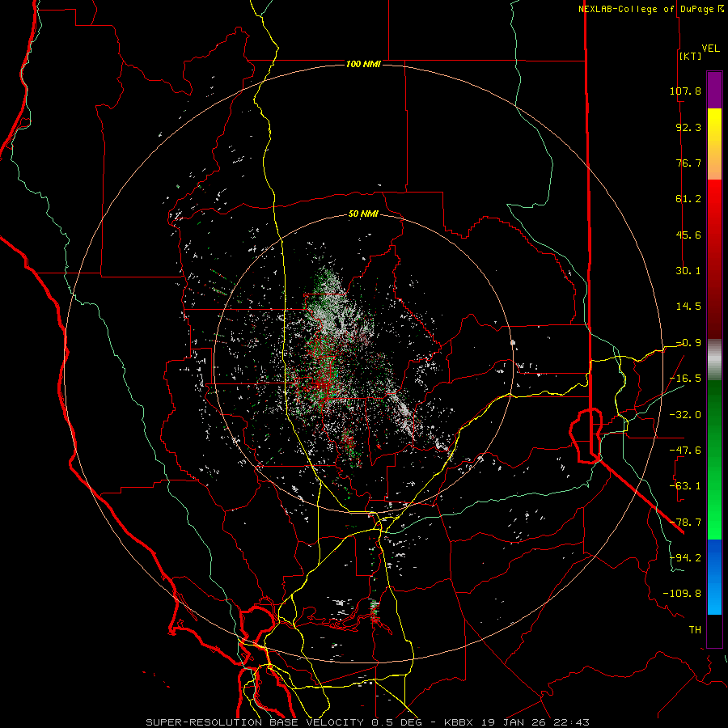Click the yellow-orange segment of the color bar

714,144
